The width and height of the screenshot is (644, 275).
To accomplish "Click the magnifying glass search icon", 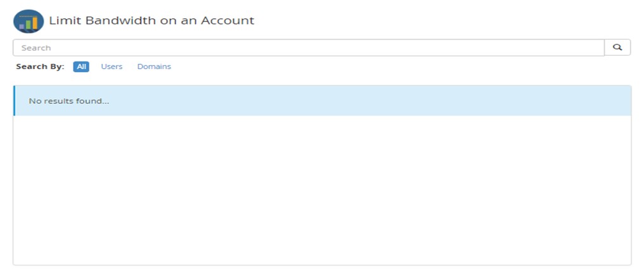I will tap(617, 48).
